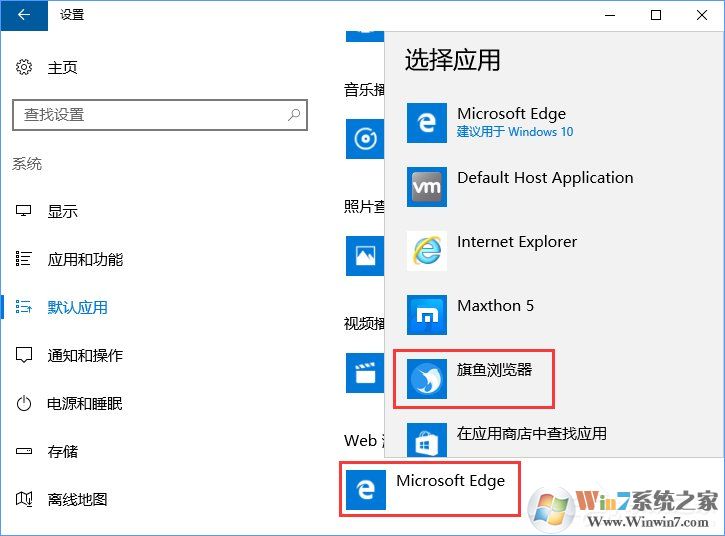Screen dimensions: 725x536
Task: Click the notifications speech bubble icon
Action: pyautogui.click(x=24, y=355)
